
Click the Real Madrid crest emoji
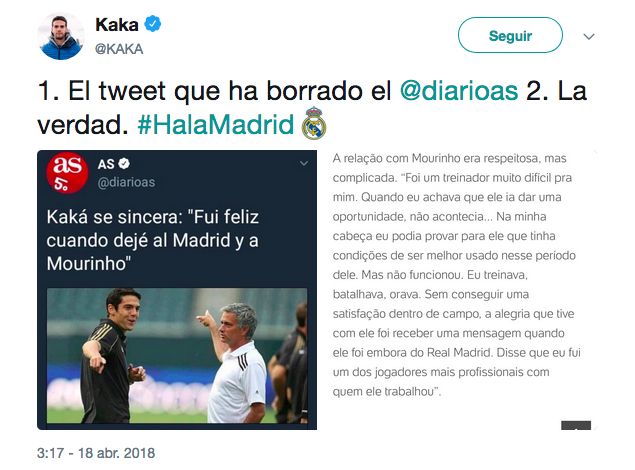tap(314, 123)
